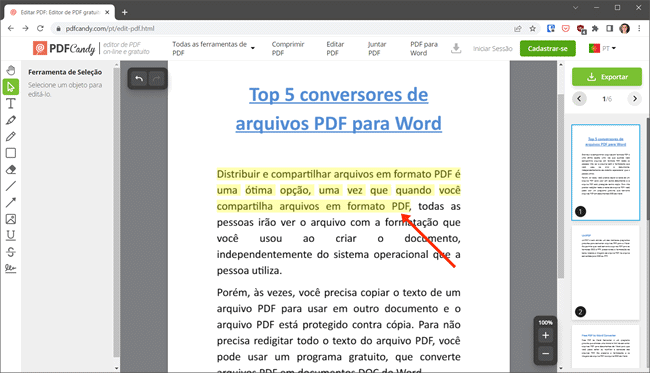Open the Add Image tool
This screenshot has height=373, width=650.
click(x=11, y=219)
